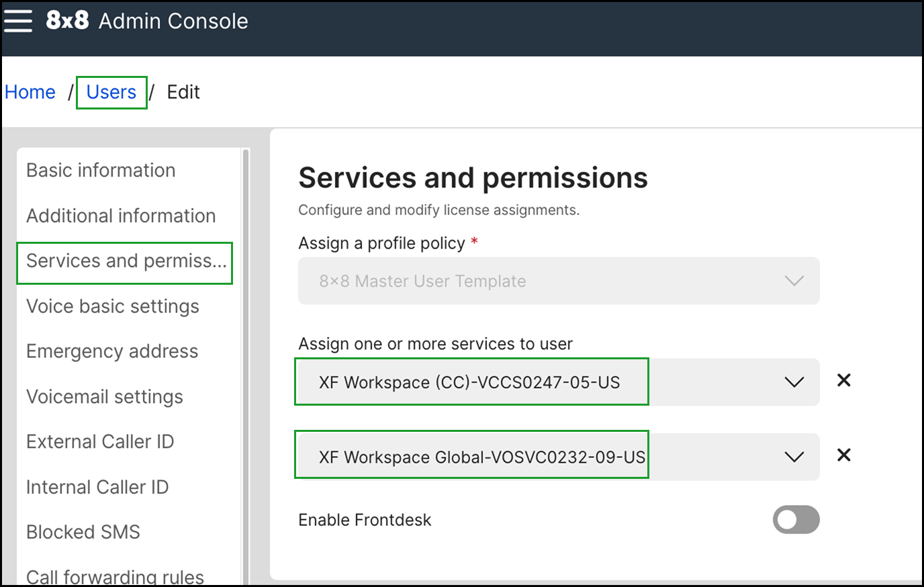The height and width of the screenshot is (587, 924).
Task: Open Emergency address section
Action: [x=112, y=351]
